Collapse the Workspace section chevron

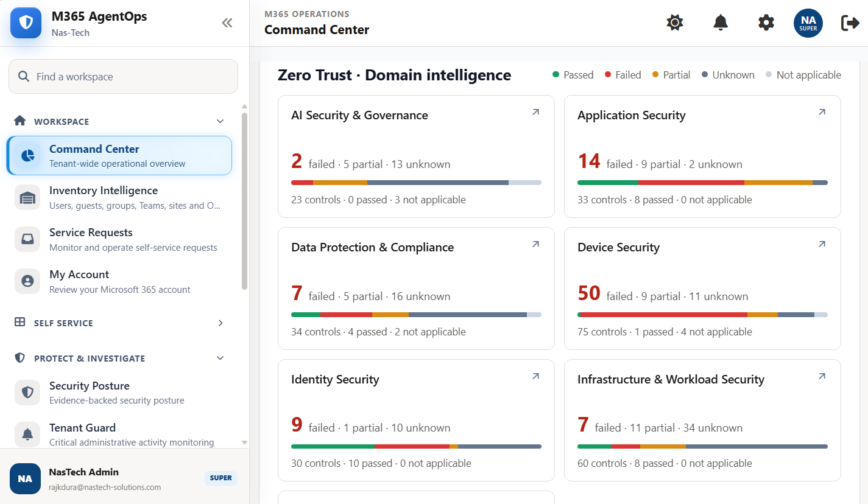(221, 121)
